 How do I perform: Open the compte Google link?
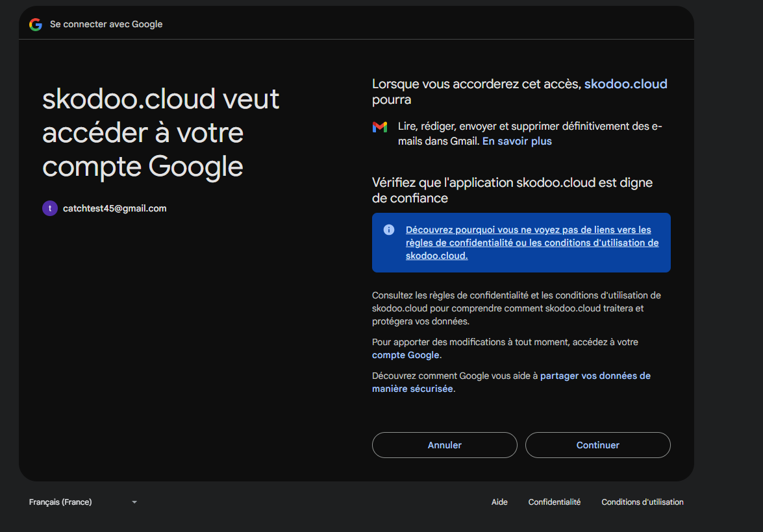[405, 355]
